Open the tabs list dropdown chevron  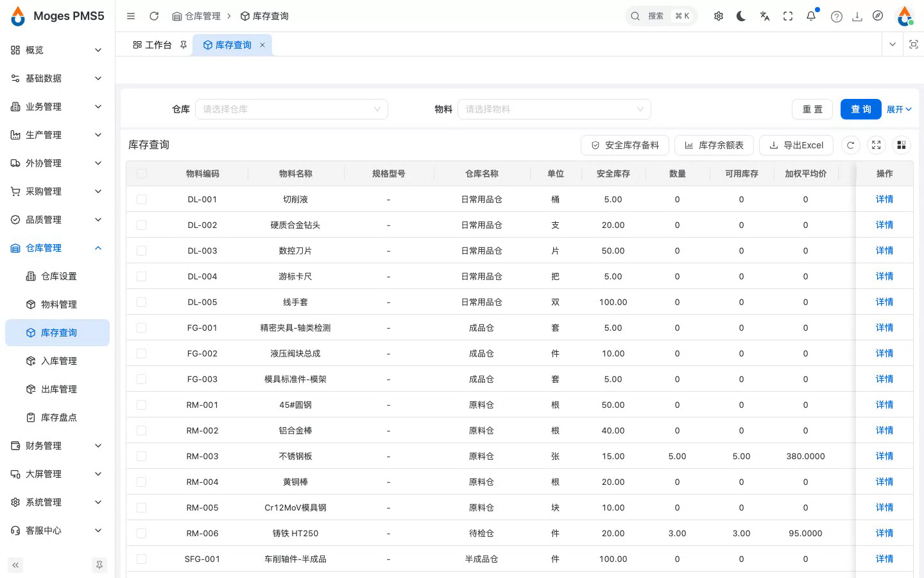[x=893, y=44]
